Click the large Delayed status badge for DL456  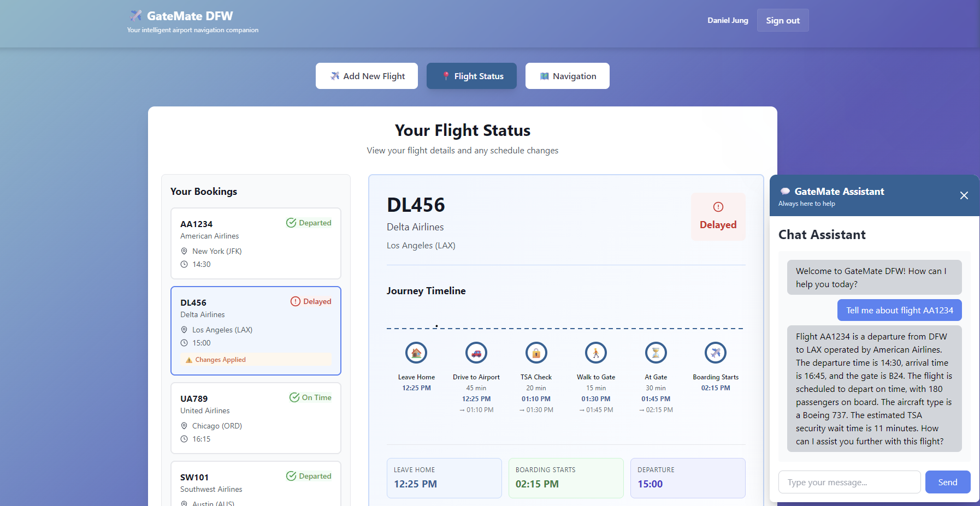point(718,217)
